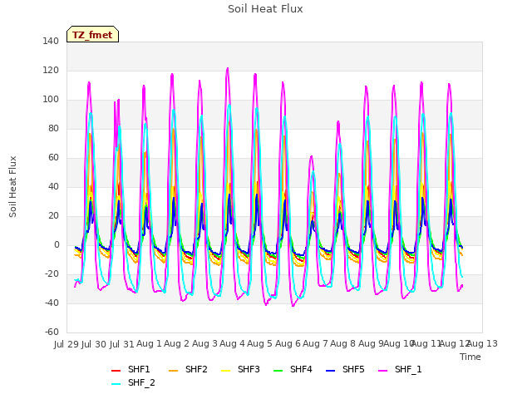Toggle the SHF_1 legend entry
The image size is (532, 399).
[400, 369]
